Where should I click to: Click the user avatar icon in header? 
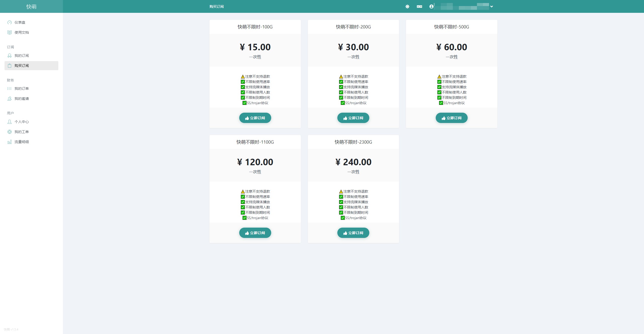(431, 7)
